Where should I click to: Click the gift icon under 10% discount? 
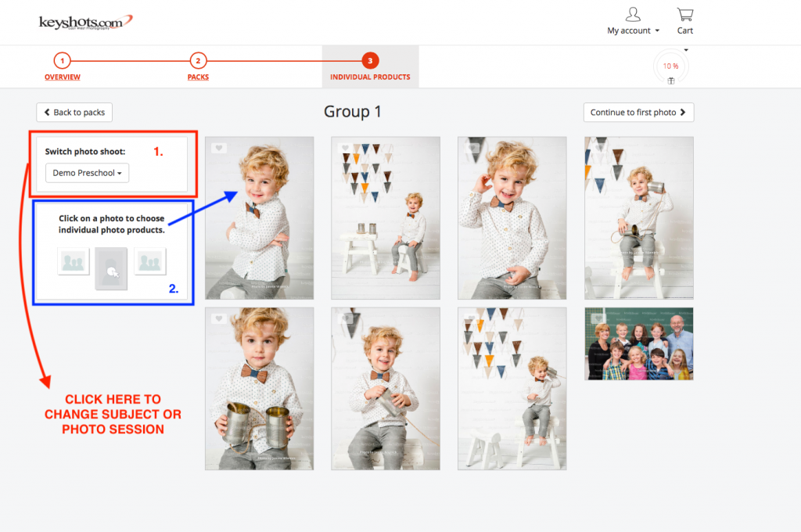[670, 81]
